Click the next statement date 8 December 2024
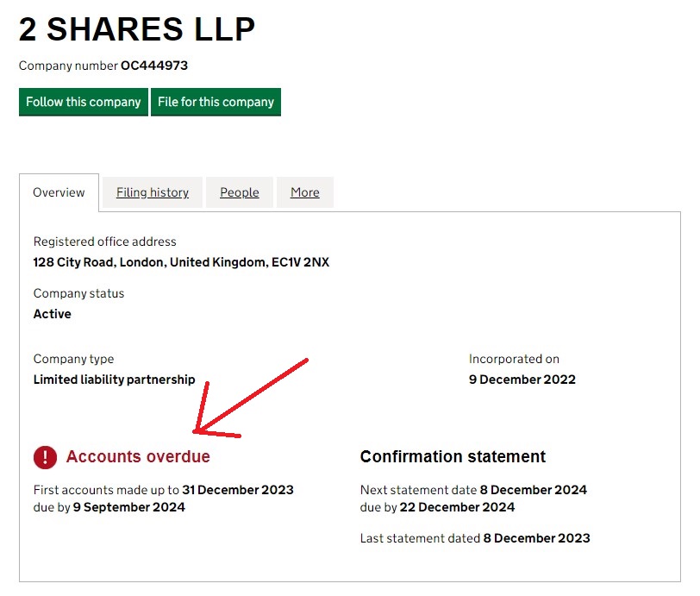 click(x=535, y=490)
